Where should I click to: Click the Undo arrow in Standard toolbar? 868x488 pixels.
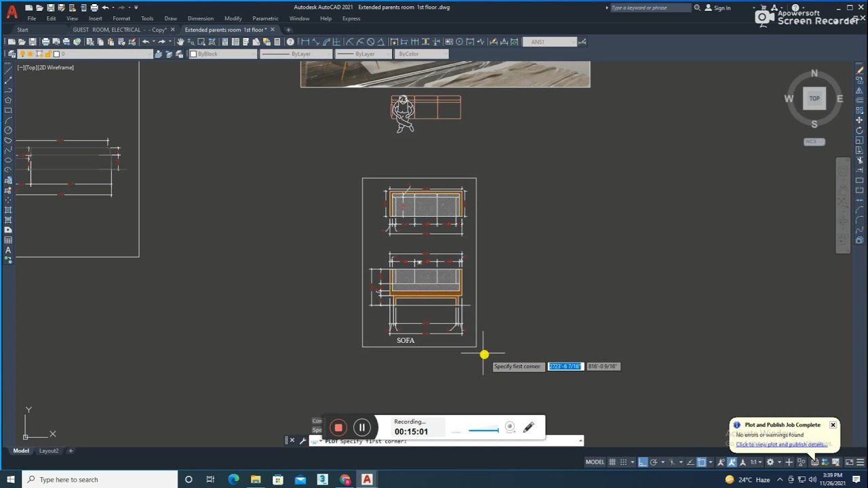tap(146, 42)
